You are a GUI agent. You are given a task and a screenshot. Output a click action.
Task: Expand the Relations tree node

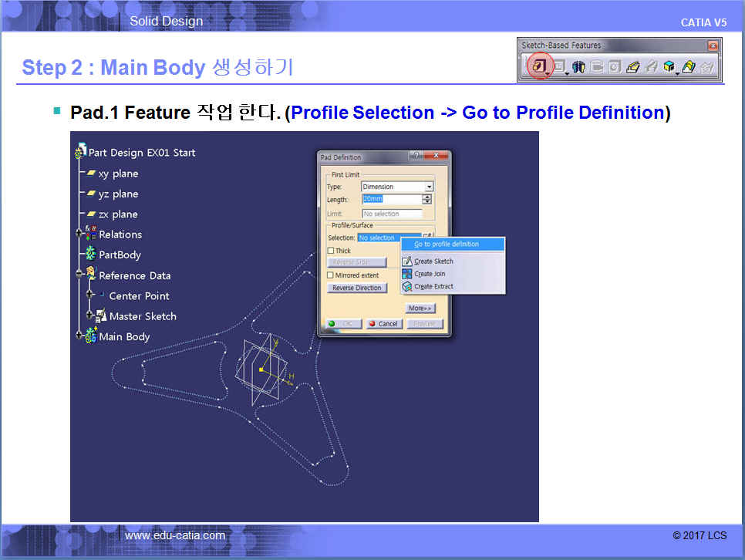[79, 233]
